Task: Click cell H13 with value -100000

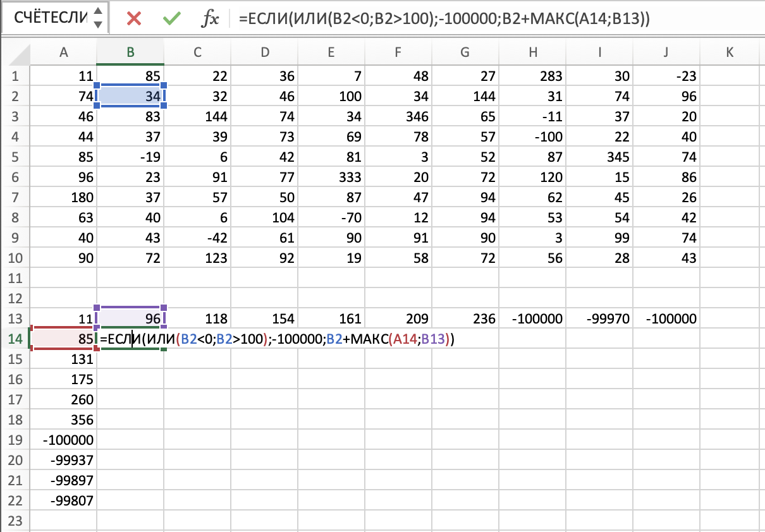Action: pyautogui.click(x=532, y=319)
